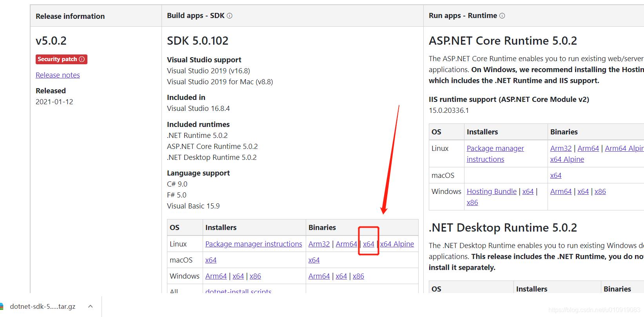Download ASP.NET Runtime Linux Arm32 binary
644x317 pixels.
561,148
